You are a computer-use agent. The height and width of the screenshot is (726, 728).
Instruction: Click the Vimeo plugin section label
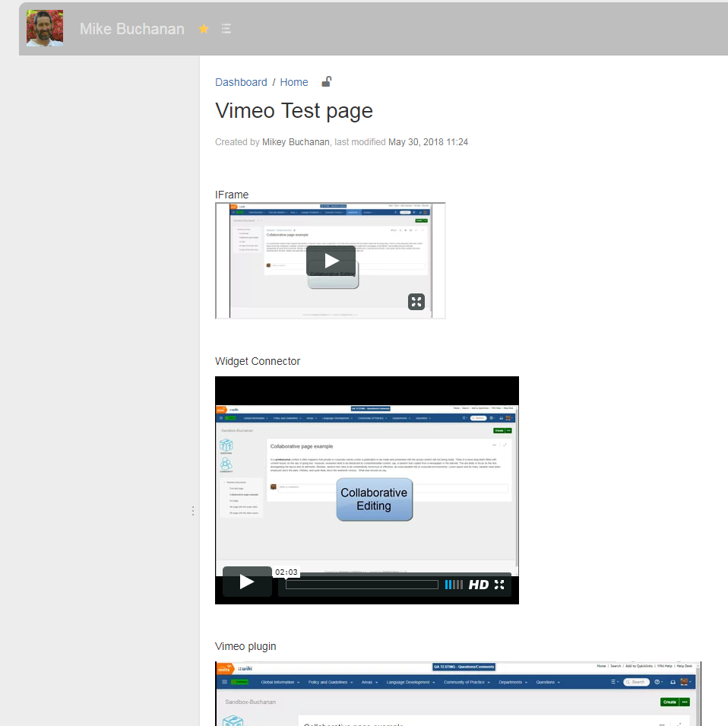(245, 647)
